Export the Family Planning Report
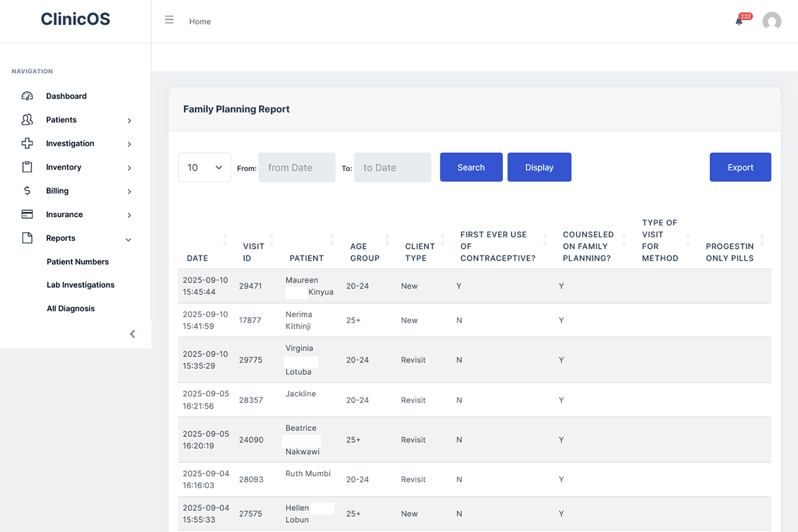This screenshot has height=532, width=798. click(740, 167)
